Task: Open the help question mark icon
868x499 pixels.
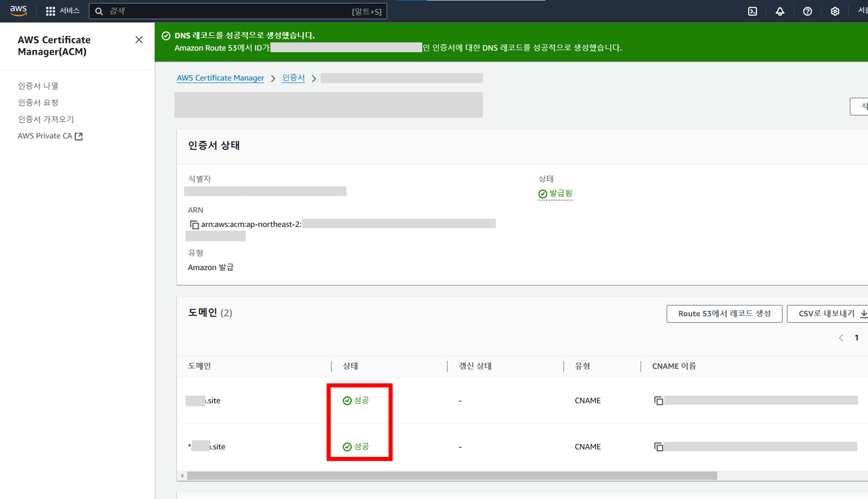Action: coord(807,11)
